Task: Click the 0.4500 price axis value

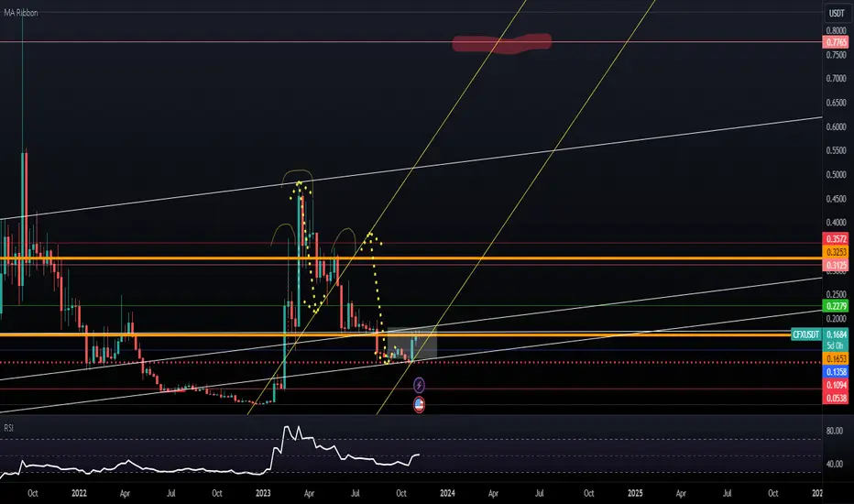Action: click(x=836, y=198)
